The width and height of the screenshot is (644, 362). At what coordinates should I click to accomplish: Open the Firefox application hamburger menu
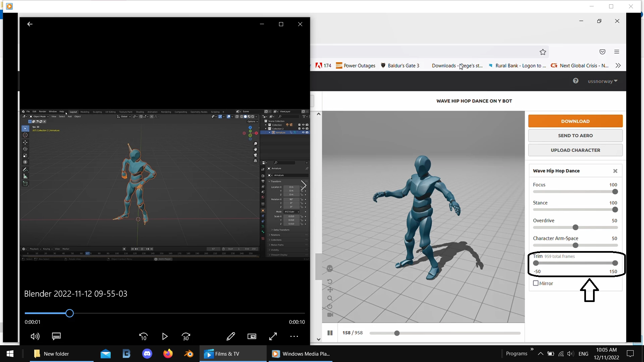tap(617, 52)
